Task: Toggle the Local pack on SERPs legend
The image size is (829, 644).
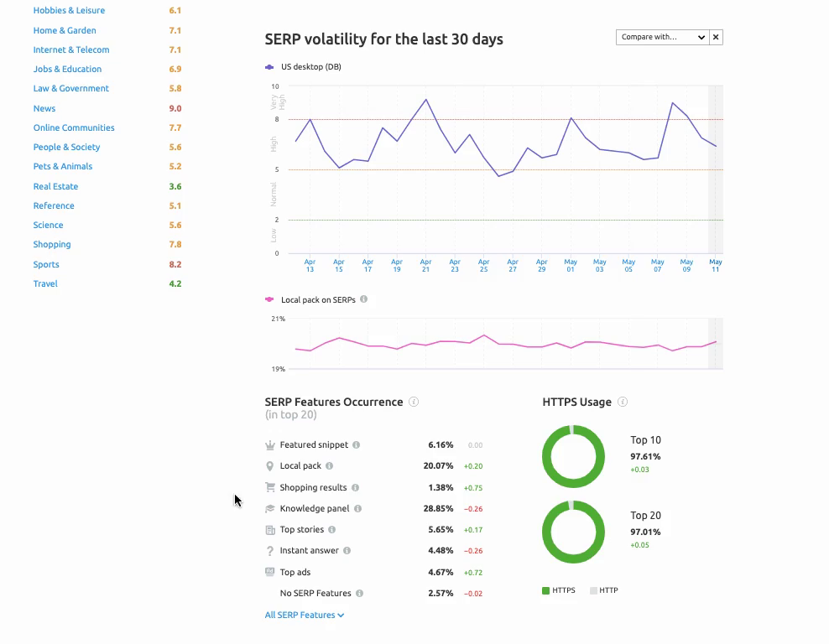Action: point(315,299)
